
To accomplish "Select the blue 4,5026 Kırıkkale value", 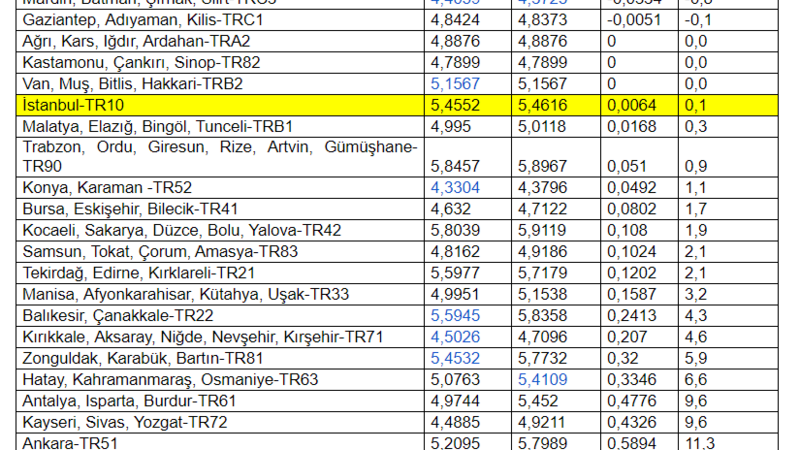I will 453,336.
